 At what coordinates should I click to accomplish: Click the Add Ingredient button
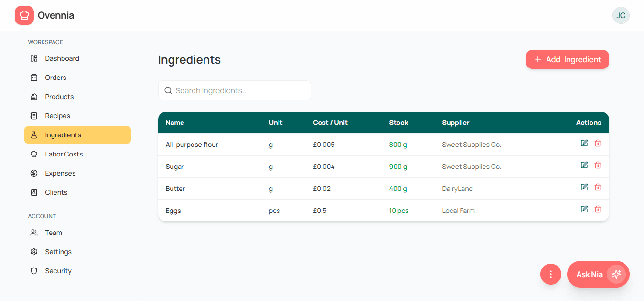click(567, 59)
